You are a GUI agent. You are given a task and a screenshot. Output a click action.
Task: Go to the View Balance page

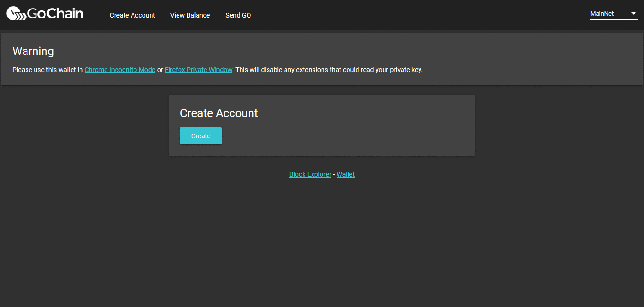[x=190, y=15]
